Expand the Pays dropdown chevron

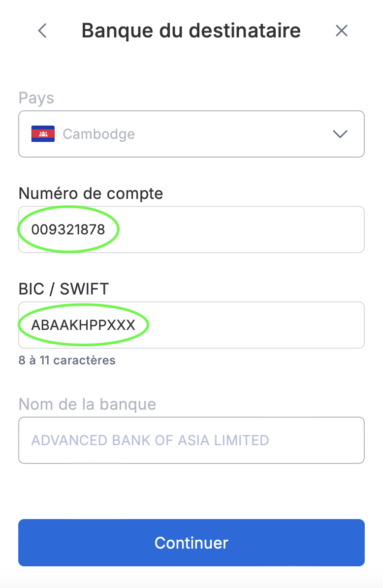340,134
